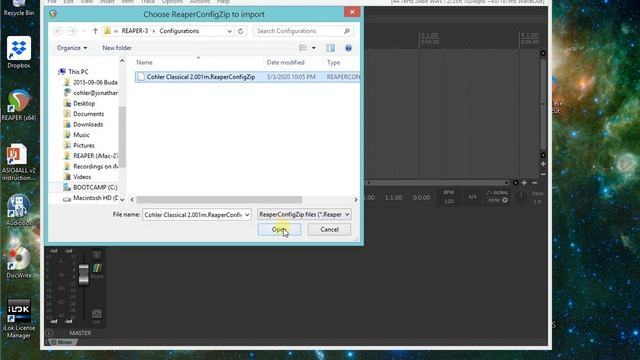Sort by Date modified column header
The image size is (640, 360).
coord(285,62)
